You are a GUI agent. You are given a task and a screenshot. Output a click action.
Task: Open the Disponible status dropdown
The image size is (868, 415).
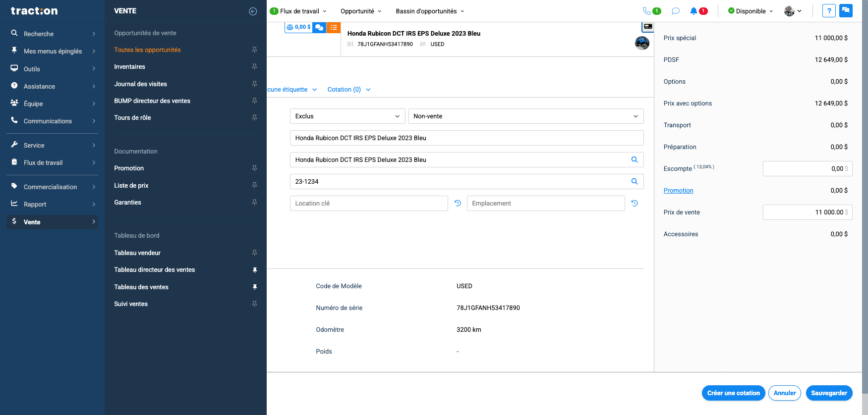pyautogui.click(x=751, y=11)
